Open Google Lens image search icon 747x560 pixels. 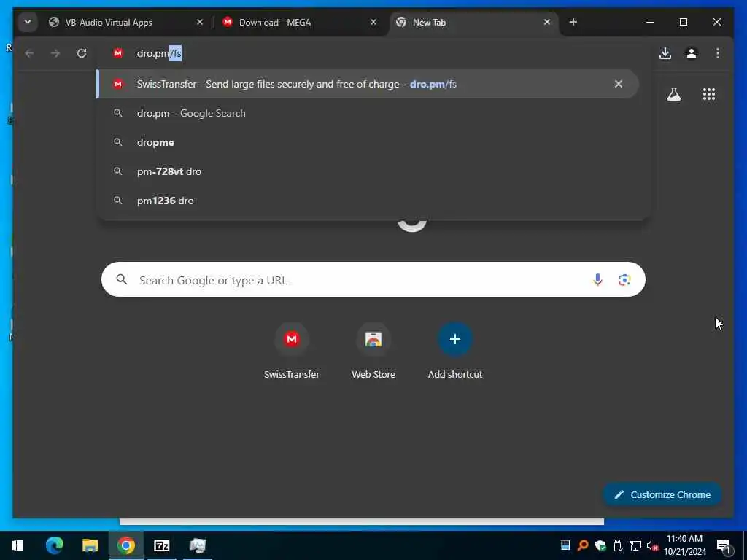point(624,279)
